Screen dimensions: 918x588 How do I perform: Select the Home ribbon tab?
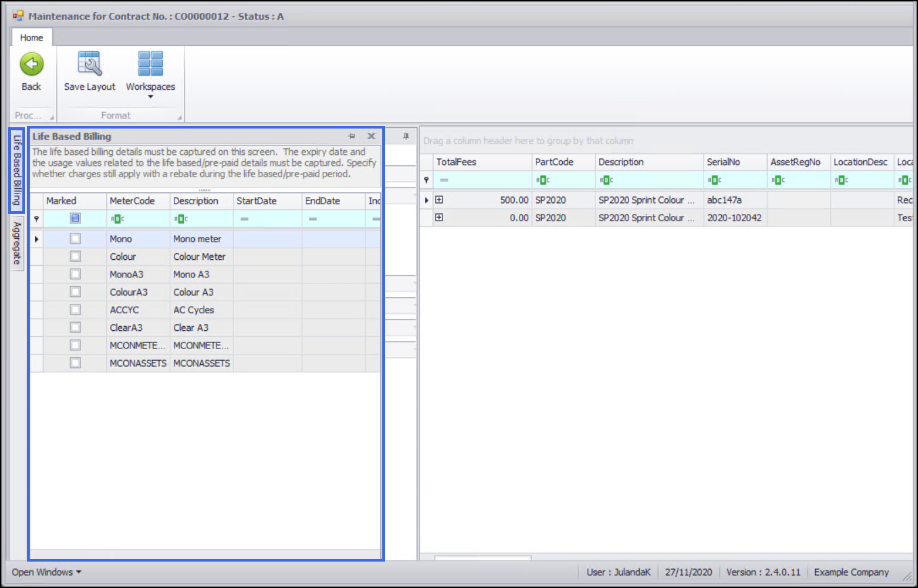pos(32,38)
